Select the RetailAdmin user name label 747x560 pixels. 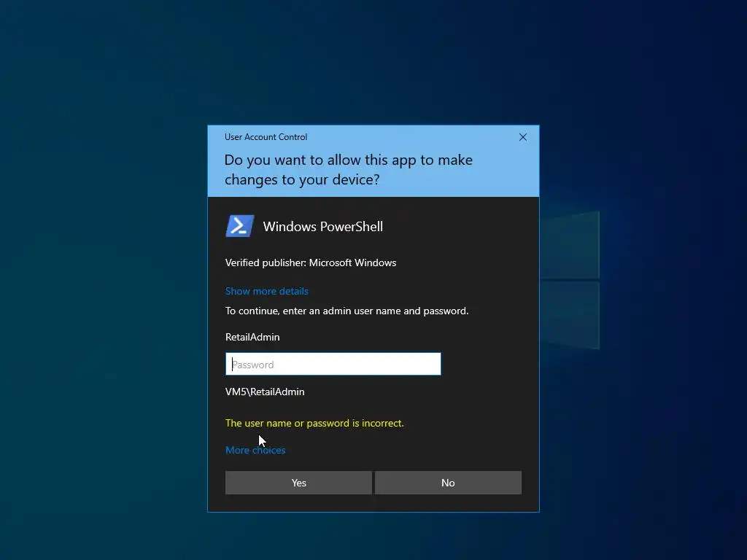[252, 337]
